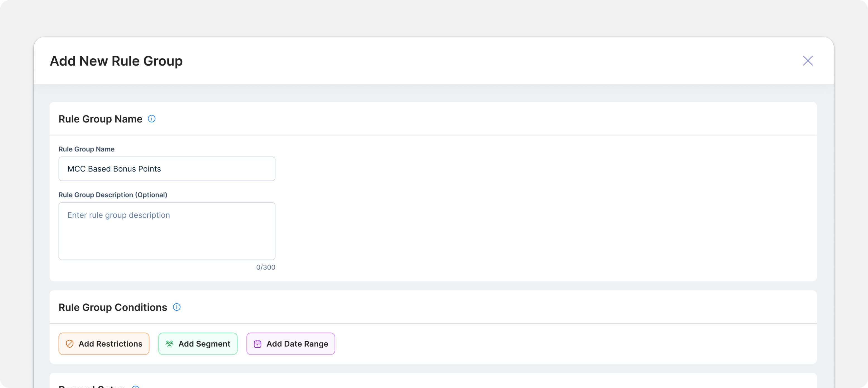Click the Rule Group Name section heading
Image resolution: width=868 pixels, height=388 pixels.
(x=100, y=119)
